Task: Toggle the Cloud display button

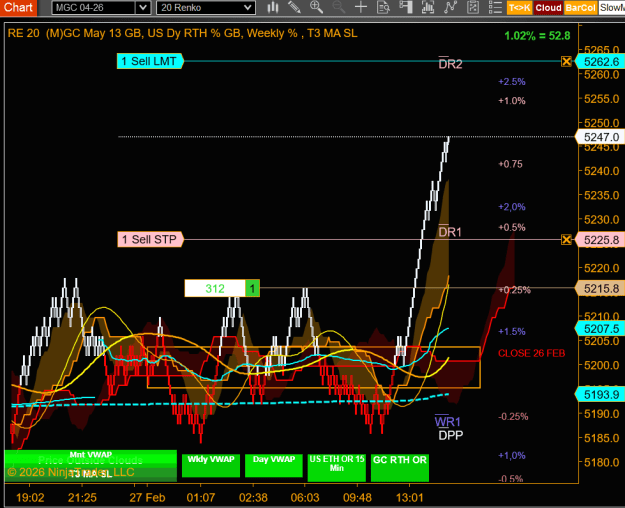Action: (548, 8)
